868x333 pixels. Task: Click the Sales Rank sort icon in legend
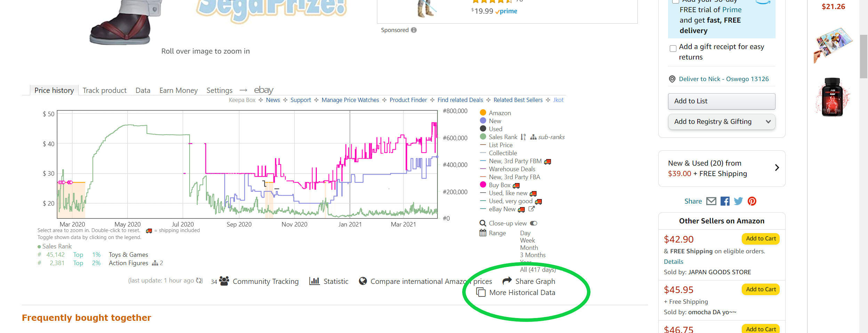point(523,137)
